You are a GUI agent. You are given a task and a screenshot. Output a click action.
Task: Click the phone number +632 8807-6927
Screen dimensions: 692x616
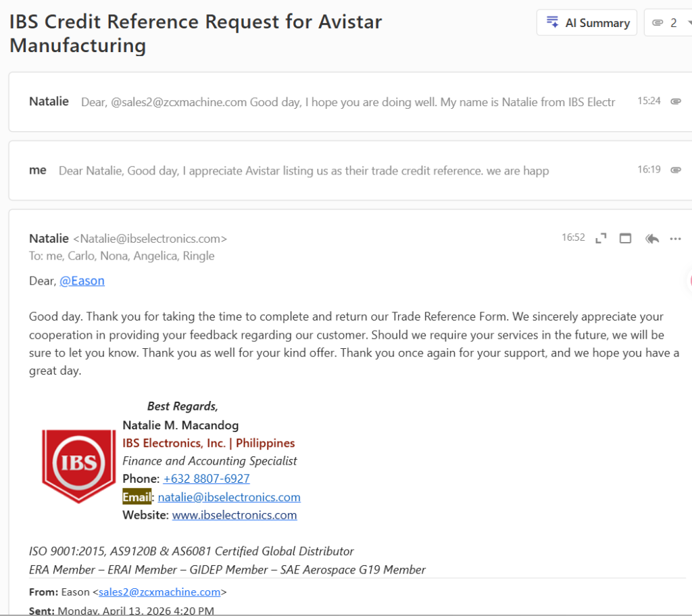(206, 479)
